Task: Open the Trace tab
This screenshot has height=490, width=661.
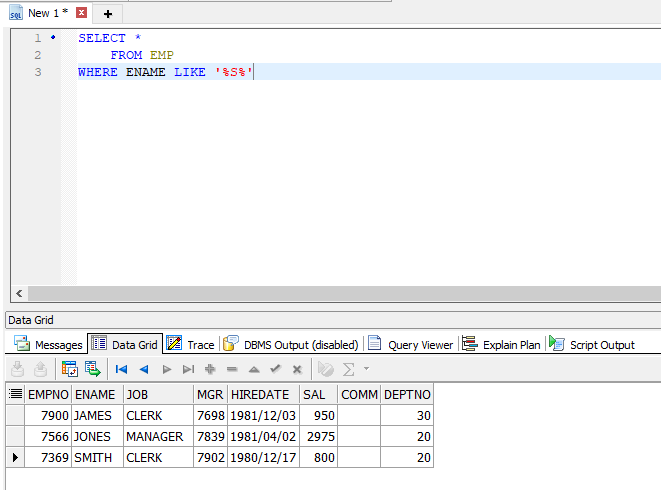Action: [191, 345]
